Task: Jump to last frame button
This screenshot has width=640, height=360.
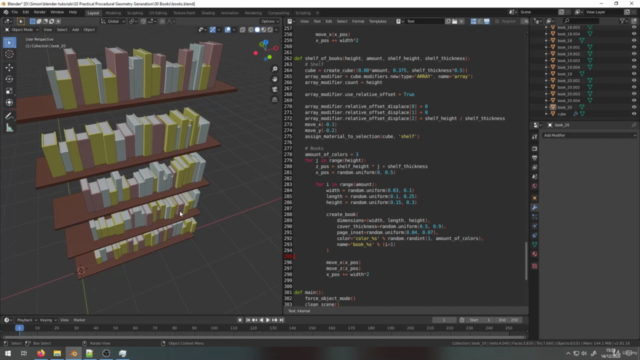Action: [282, 320]
